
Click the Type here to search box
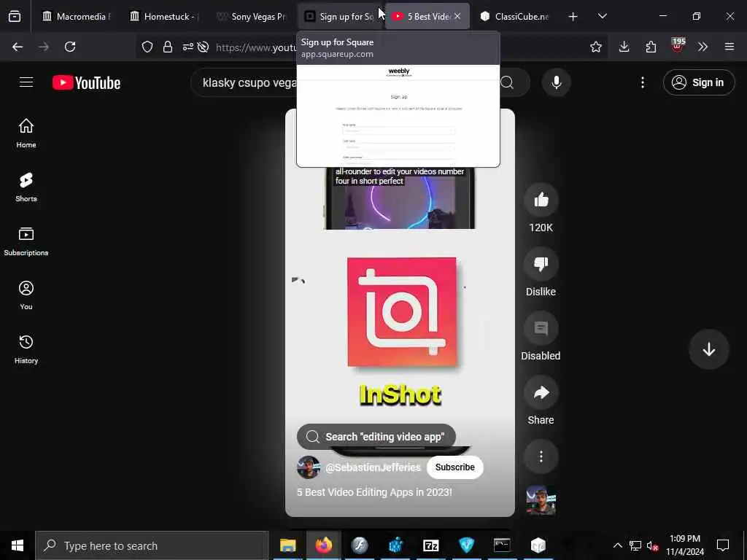(152, 545)
